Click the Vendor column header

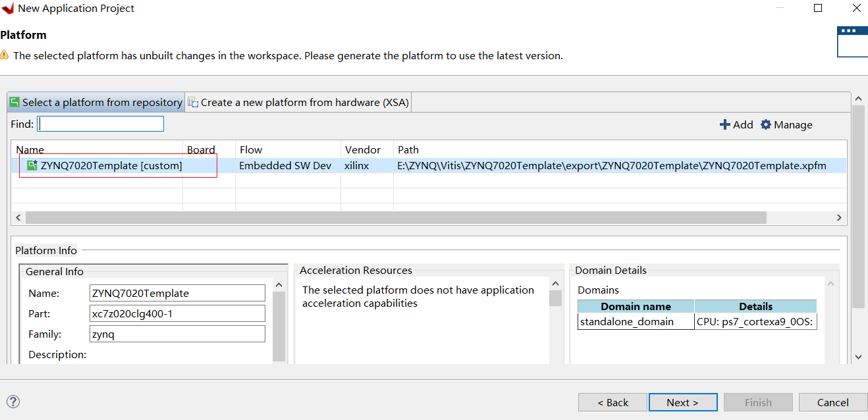pos(363,150)
